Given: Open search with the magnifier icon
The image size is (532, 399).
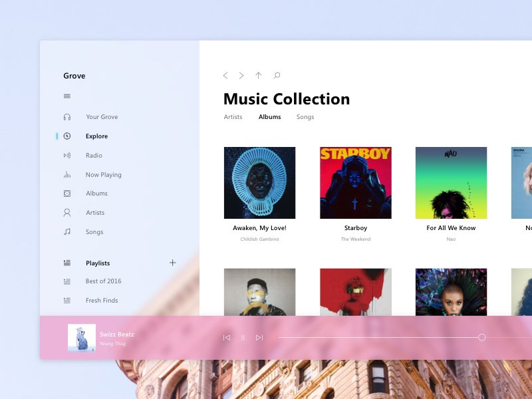Looking at the screenshot, I should [277, 75].
